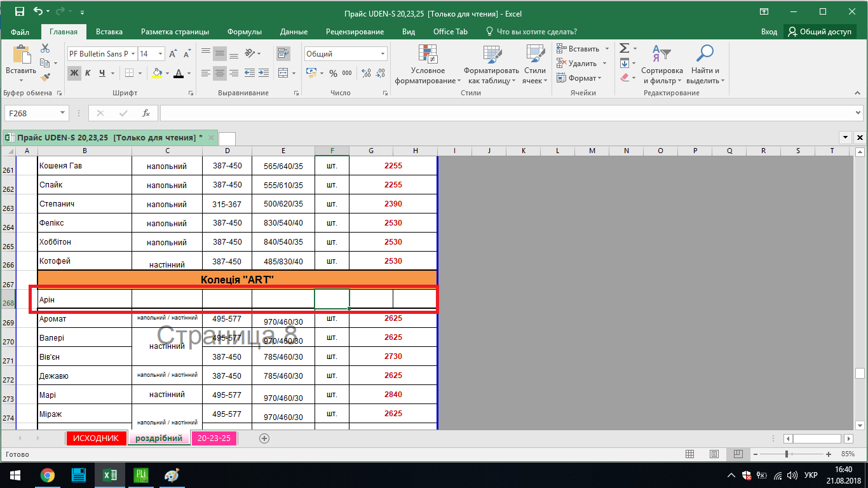
Task: Toggle middle vertical alignment
Action: pos(220,54)
